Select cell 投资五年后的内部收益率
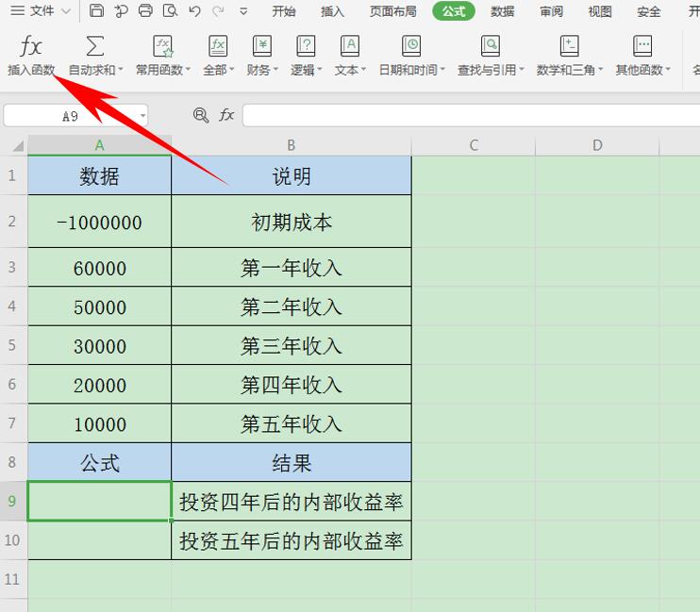This screenshot has height=612, width=700. (x=292, y=540)
